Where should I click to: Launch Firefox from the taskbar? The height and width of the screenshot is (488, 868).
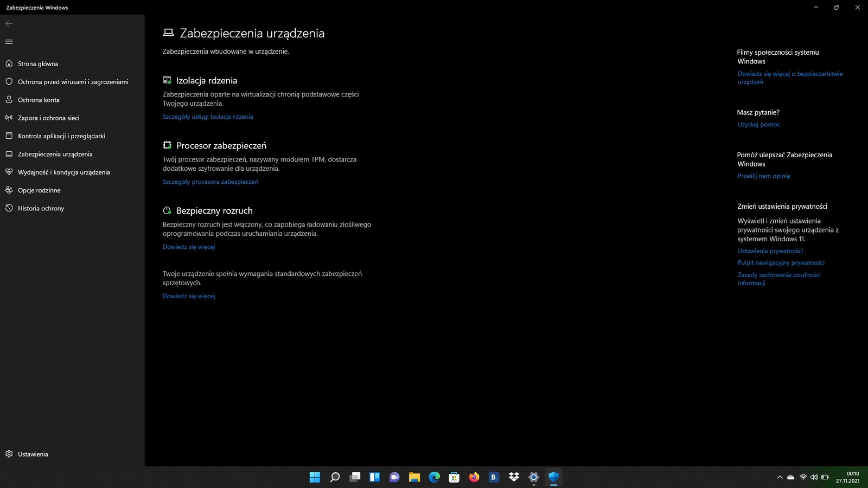(474, 478)
